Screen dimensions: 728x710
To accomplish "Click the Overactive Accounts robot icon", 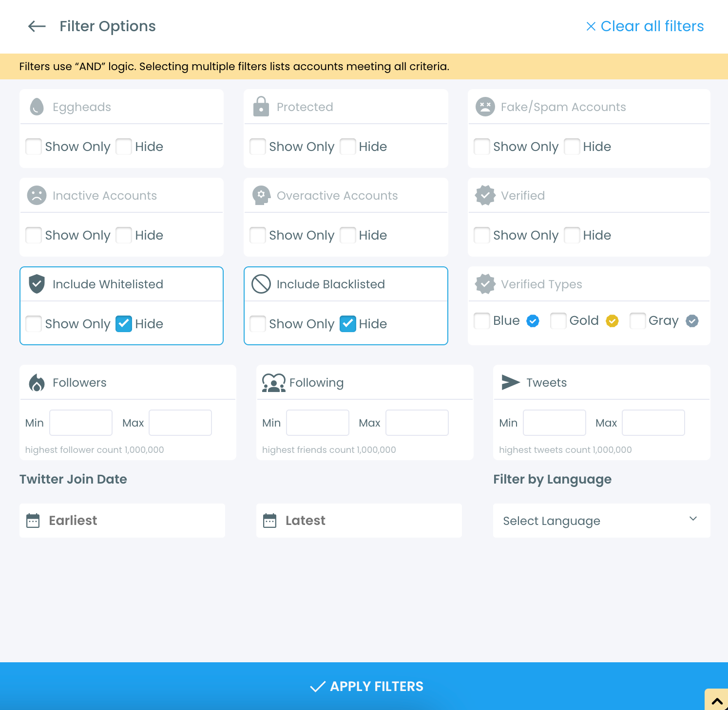I will (261, 195).
